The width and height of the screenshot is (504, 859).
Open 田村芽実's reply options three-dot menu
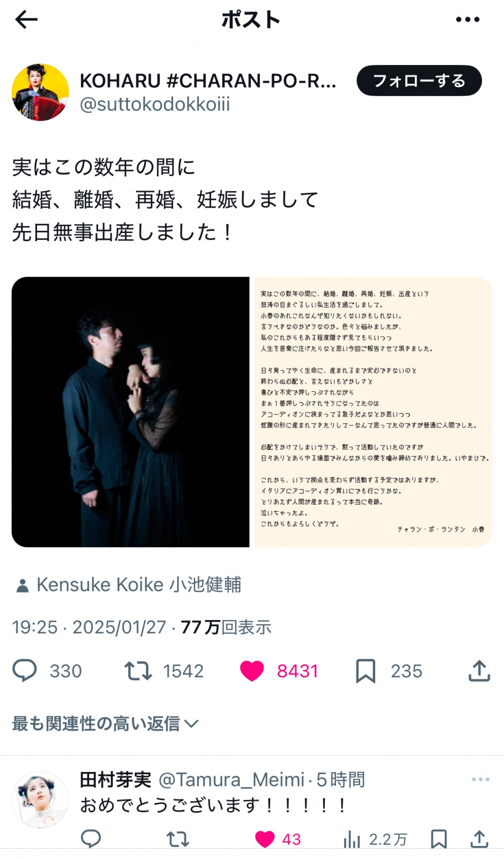[x=480, y=780]
